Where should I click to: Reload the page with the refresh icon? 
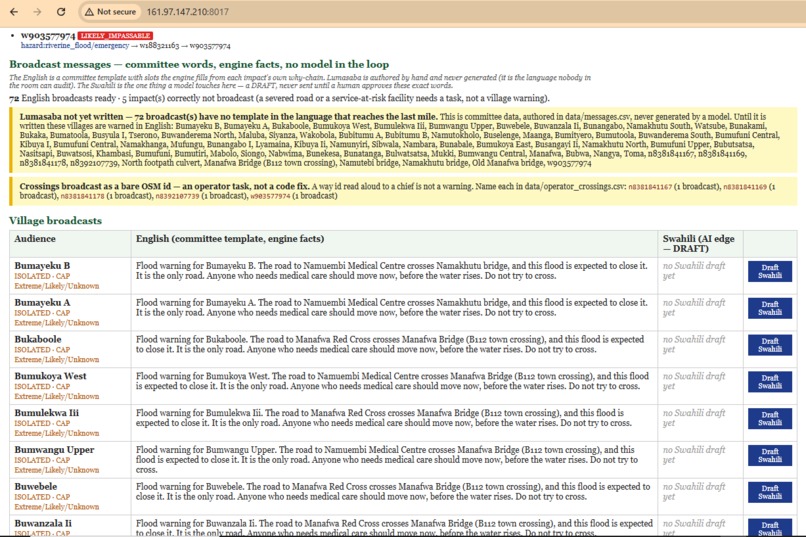click(61, 11)
